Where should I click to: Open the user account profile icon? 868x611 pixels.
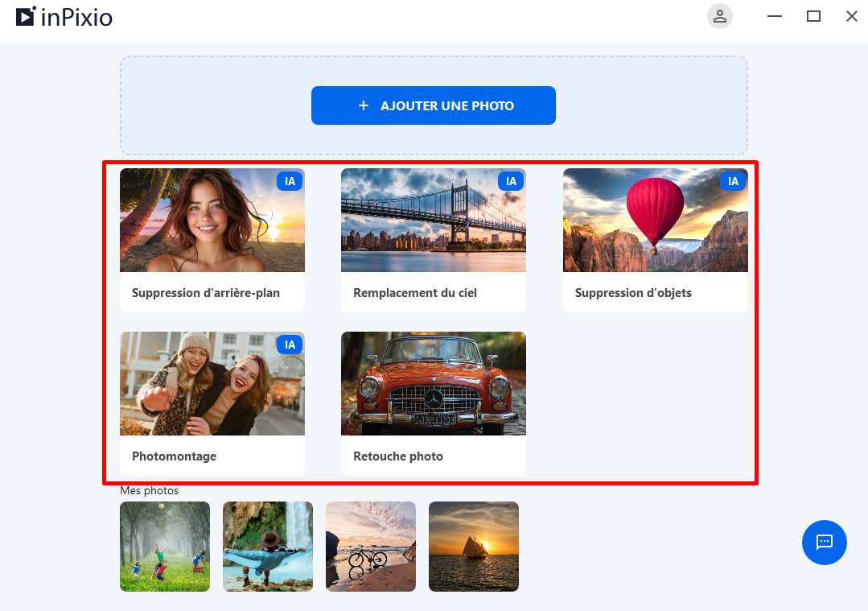(720, 16)
